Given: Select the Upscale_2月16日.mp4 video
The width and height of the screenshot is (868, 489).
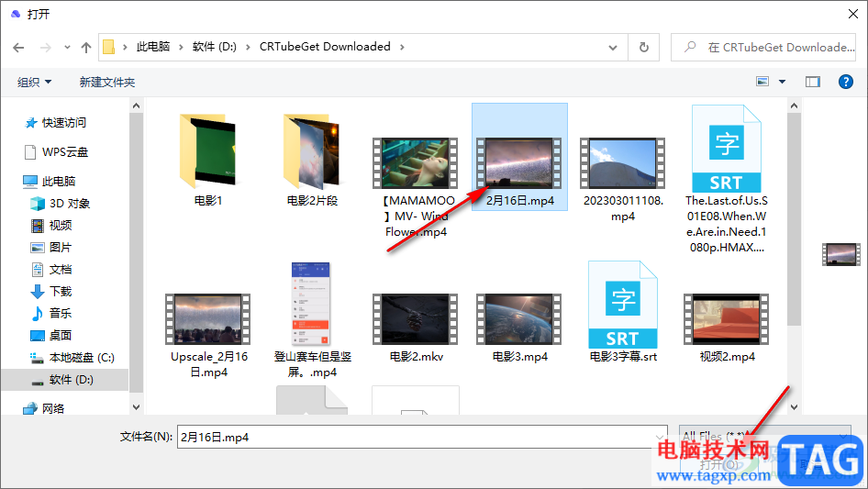Looking at the screenshot, I should coord(208,336).
